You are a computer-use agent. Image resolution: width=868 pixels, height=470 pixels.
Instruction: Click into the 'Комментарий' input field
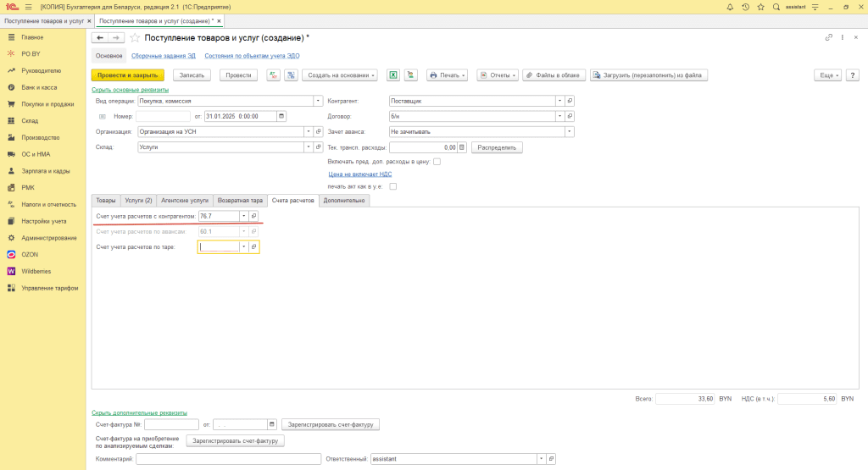coord(228,459)
